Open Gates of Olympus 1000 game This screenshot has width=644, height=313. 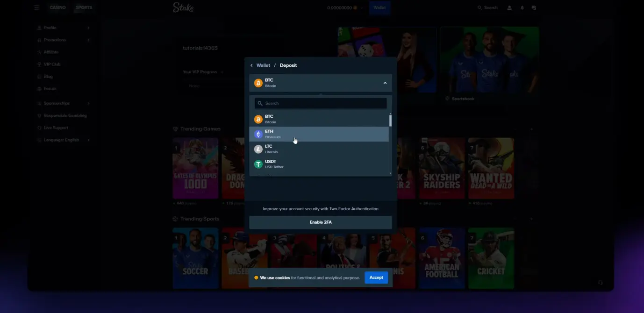pyautogui.click(x=195, y=168)
